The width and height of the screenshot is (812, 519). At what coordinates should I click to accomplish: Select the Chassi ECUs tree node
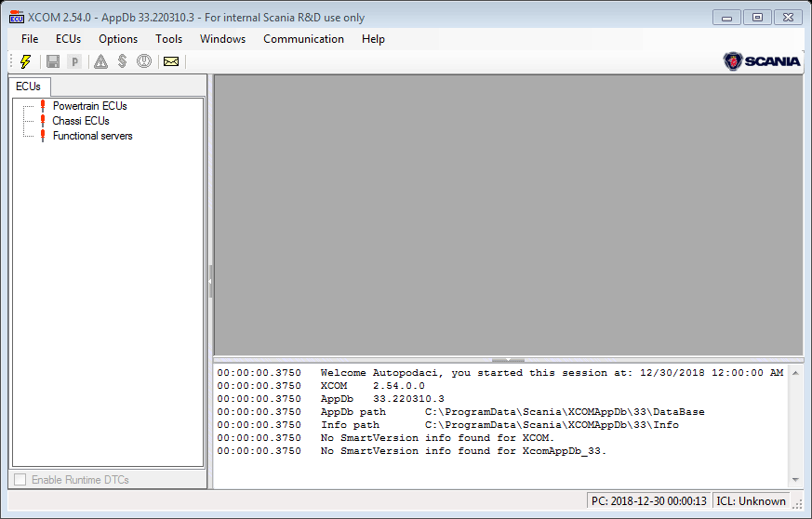click(x=81, y=121)
